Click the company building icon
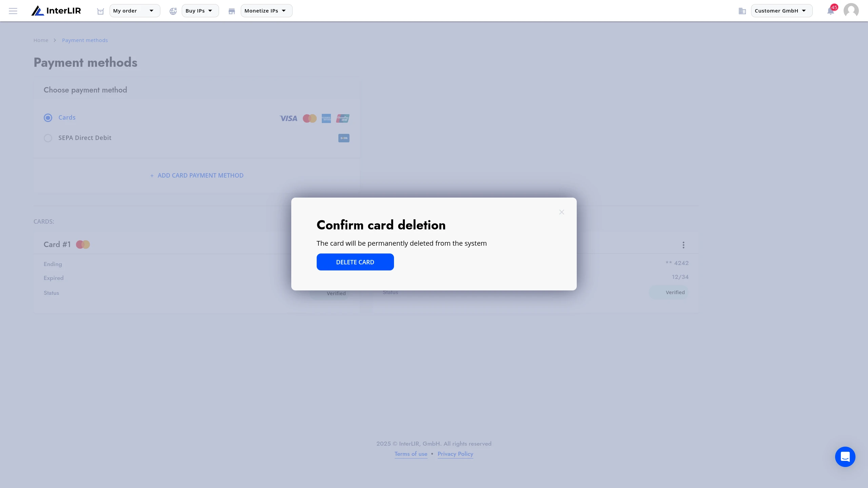868x488 pixels. point(742,11)
